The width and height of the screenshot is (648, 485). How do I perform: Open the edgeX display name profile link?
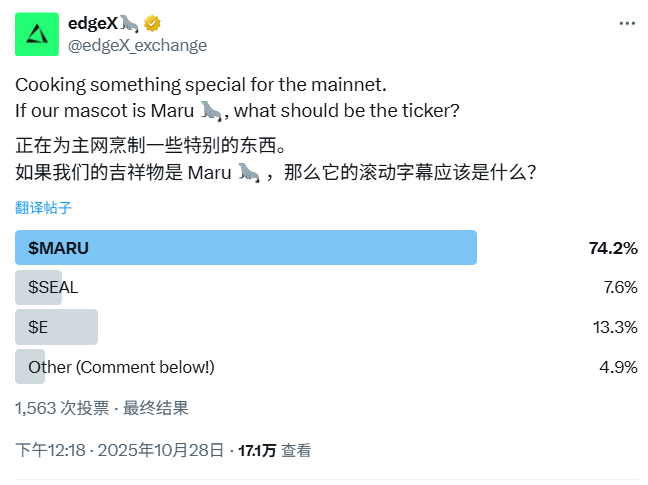pyautogui.click(x=92, y=24)
